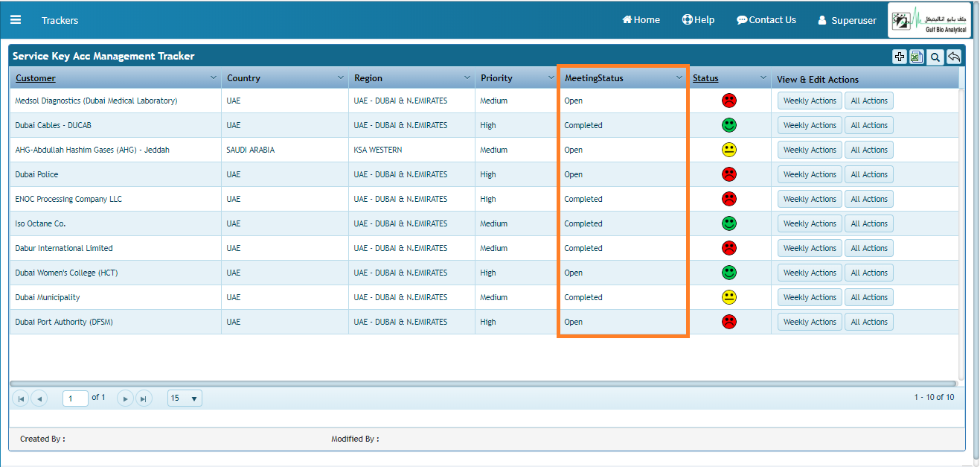Open the hamburger menu icon

(x=16, y=19)
